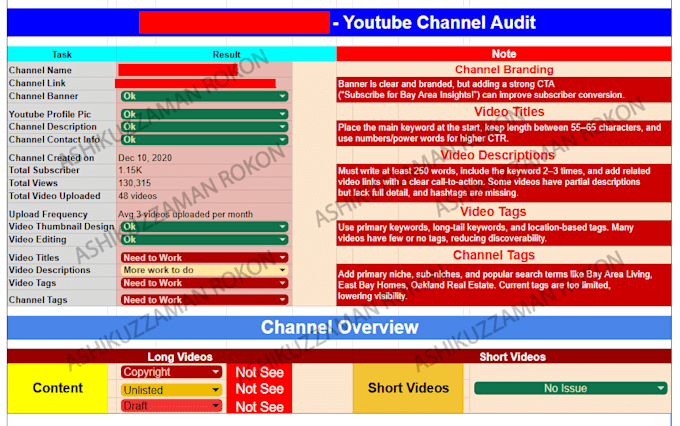680x426 pixels.
Task: Open the Copyright dropdown under Long Videos
Action: (x=171, y=372)
